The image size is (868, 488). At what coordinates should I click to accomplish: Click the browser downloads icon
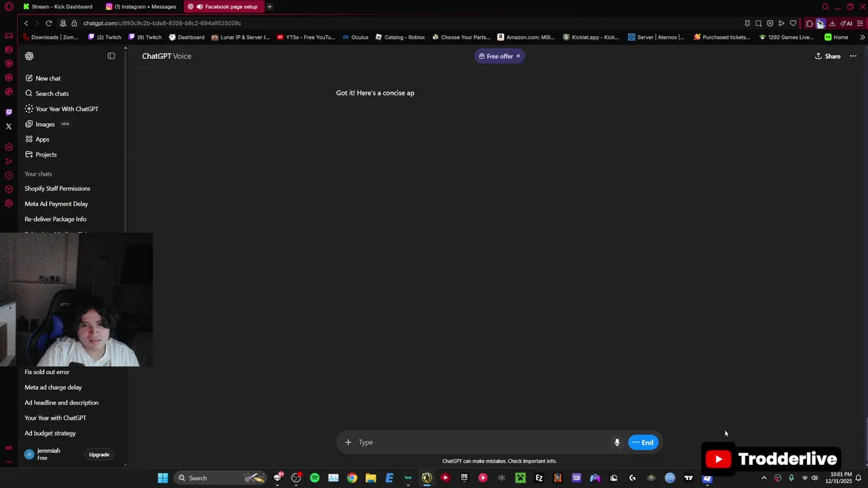coord(832,23)
